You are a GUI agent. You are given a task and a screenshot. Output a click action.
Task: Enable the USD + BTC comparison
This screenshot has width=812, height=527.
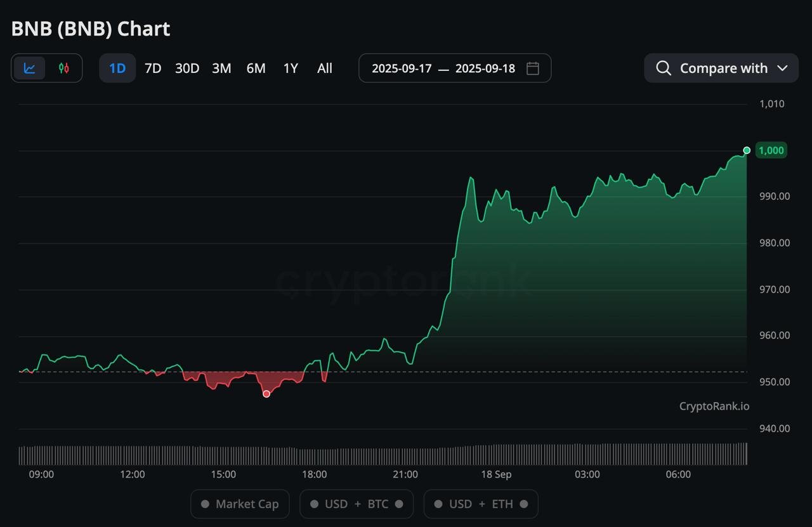[356, 504]
